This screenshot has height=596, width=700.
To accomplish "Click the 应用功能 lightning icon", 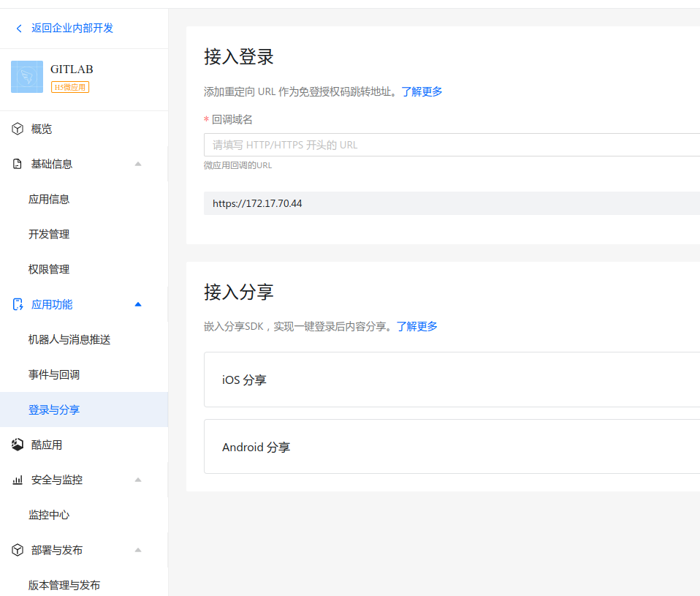I will pyautogui.click(x=18, y=304).
